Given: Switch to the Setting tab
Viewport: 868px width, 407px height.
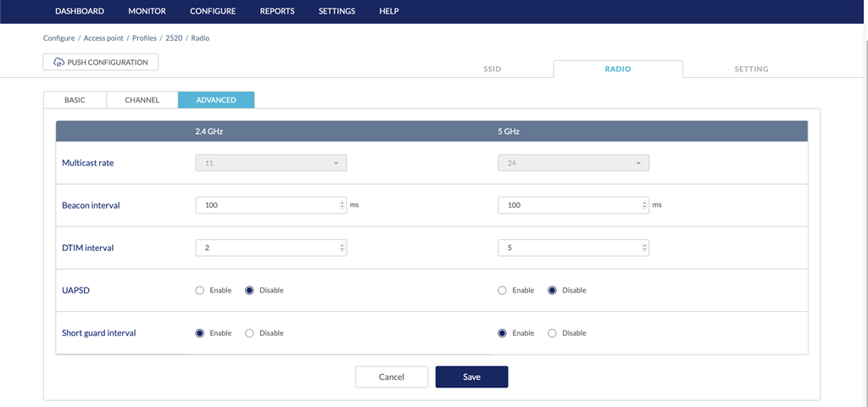Looking at the screenshot, I should pyautogui.click(x=751, y=70).
